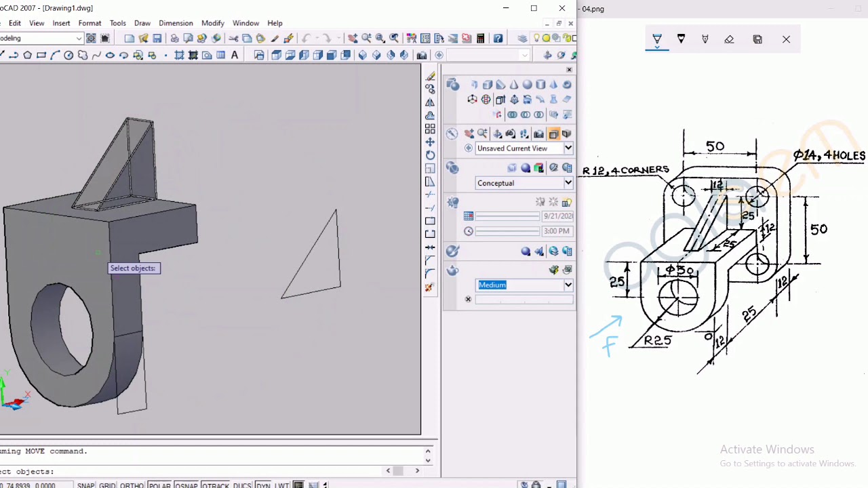
Task: Open the Conceptual visual style dropdown
Action: [568, 183]
